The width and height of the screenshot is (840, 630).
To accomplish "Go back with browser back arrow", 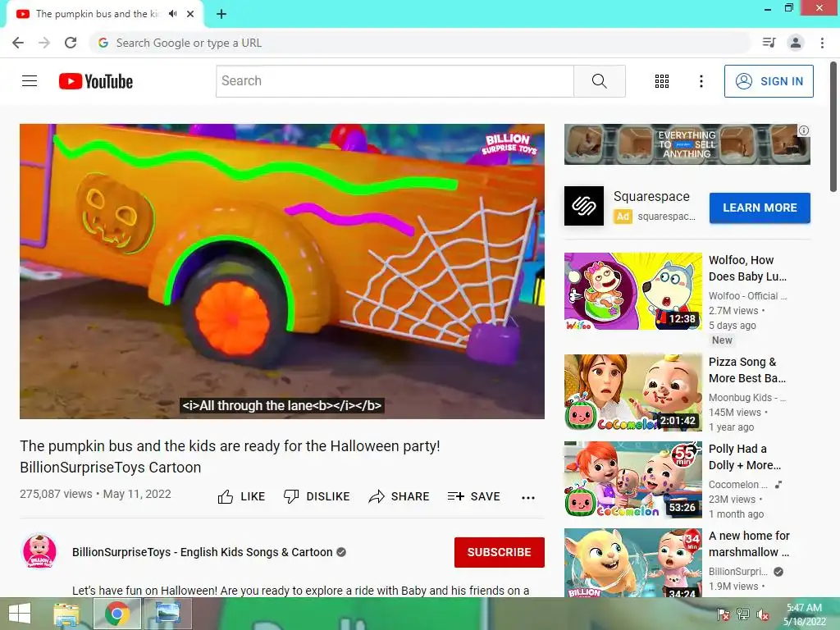I will pos(18,43).
